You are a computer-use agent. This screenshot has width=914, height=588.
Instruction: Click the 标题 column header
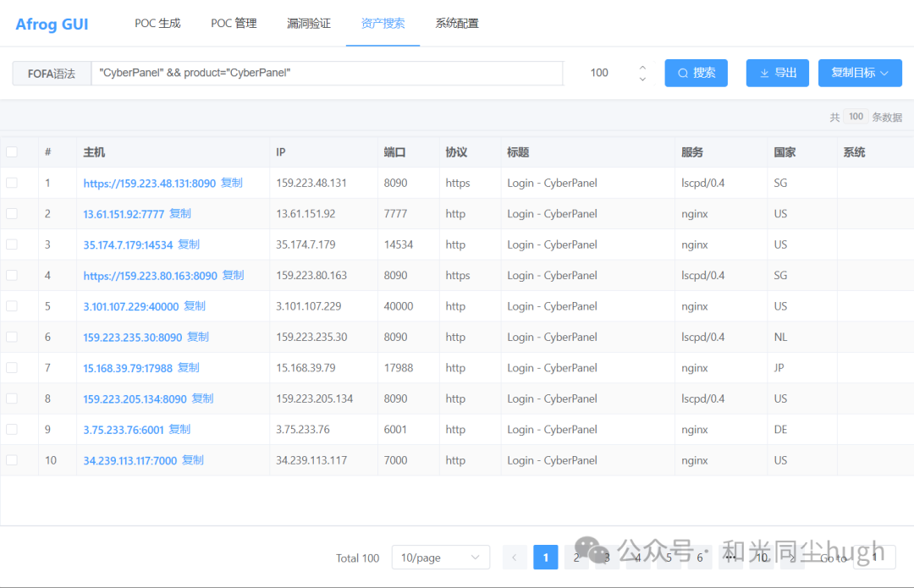pos(518,152)
